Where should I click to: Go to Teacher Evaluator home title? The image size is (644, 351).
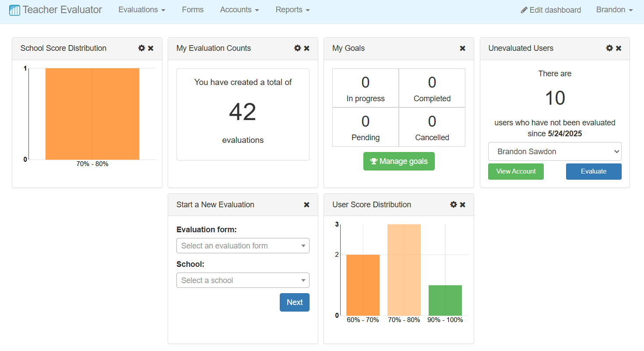(x=62, y=10)
